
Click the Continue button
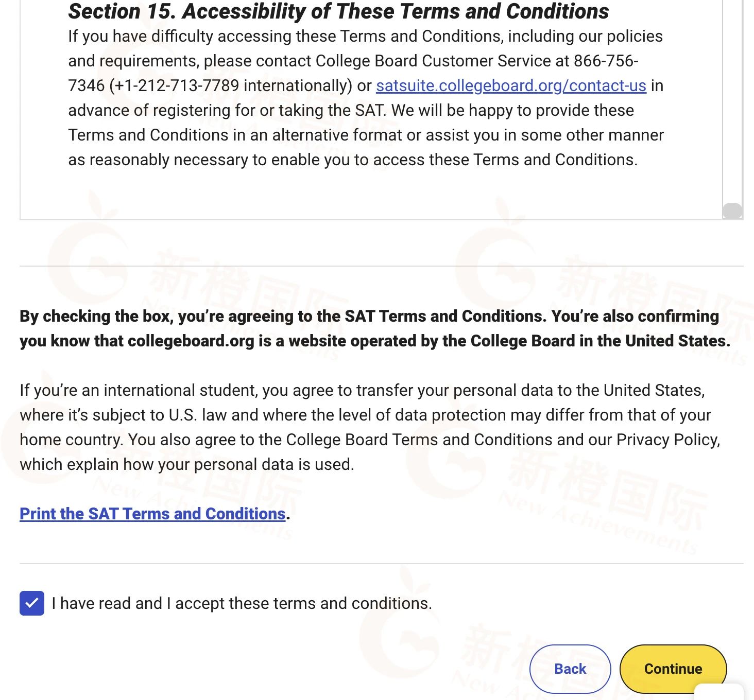(673, 669)
